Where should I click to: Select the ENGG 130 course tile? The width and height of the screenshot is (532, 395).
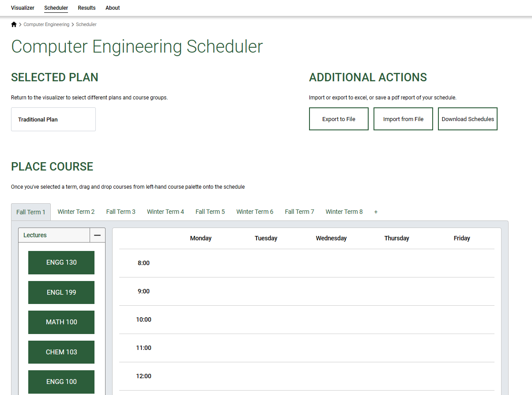(x=61, y=262)
